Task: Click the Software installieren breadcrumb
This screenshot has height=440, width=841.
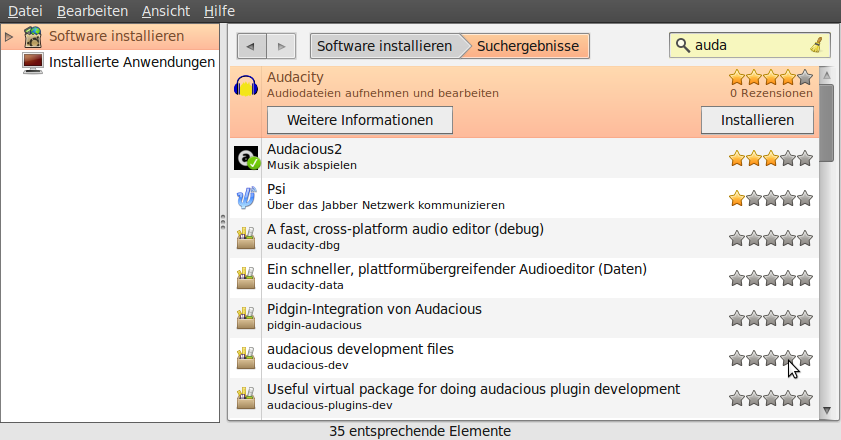Action: click(385, 46)
